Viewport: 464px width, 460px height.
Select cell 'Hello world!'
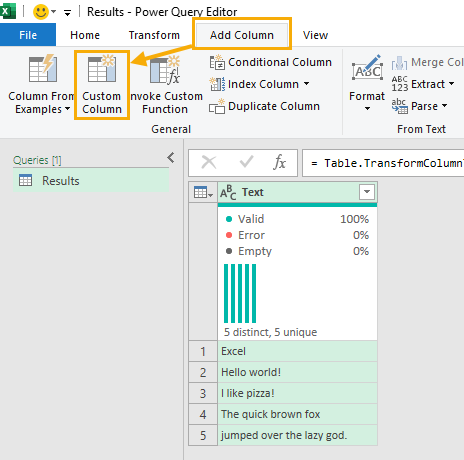[x=297, y=372]
